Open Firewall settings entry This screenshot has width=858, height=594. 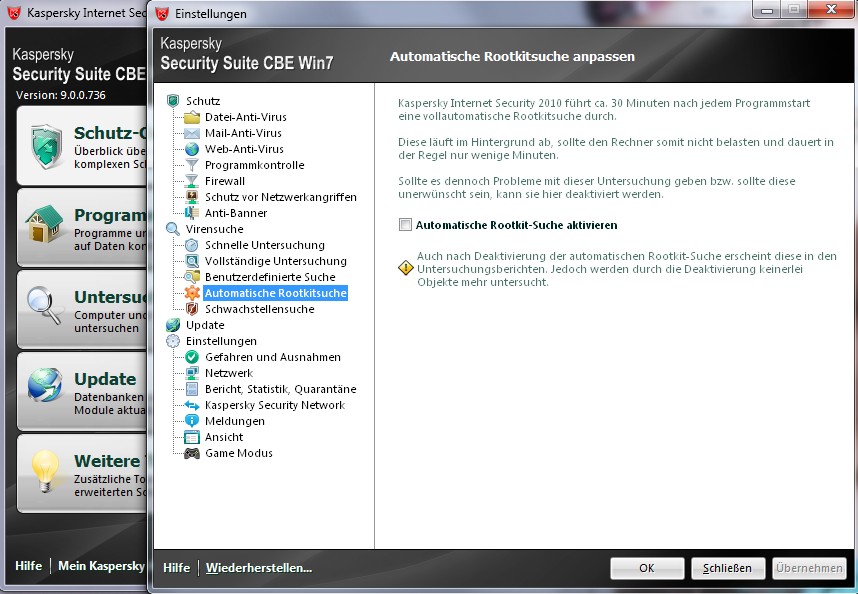(x=225, y=181)
